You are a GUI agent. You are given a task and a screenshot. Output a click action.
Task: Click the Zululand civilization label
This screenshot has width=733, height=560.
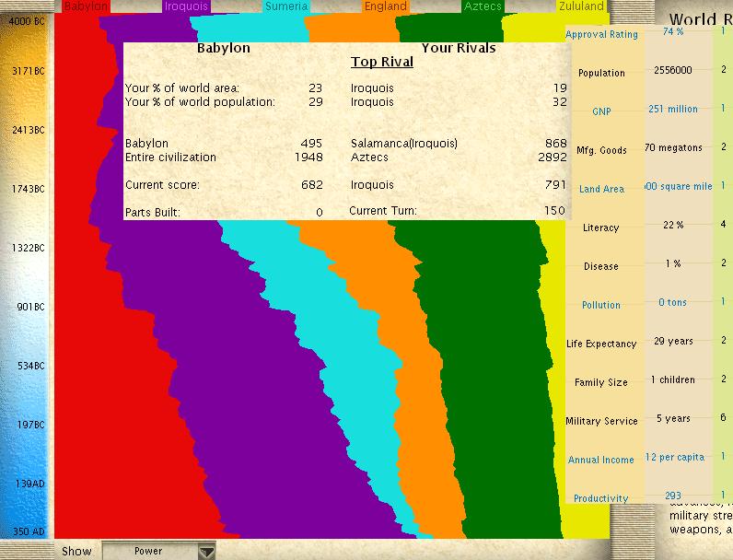click(x=582, y=6)
